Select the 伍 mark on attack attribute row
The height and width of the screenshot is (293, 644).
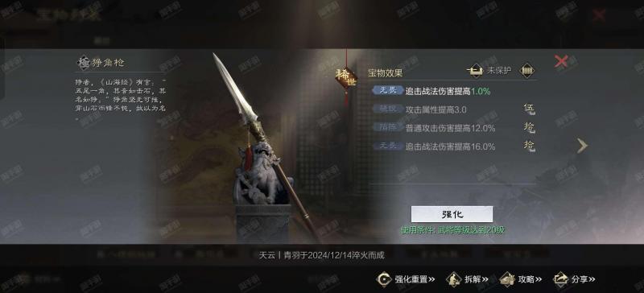[x=530, y=109]
